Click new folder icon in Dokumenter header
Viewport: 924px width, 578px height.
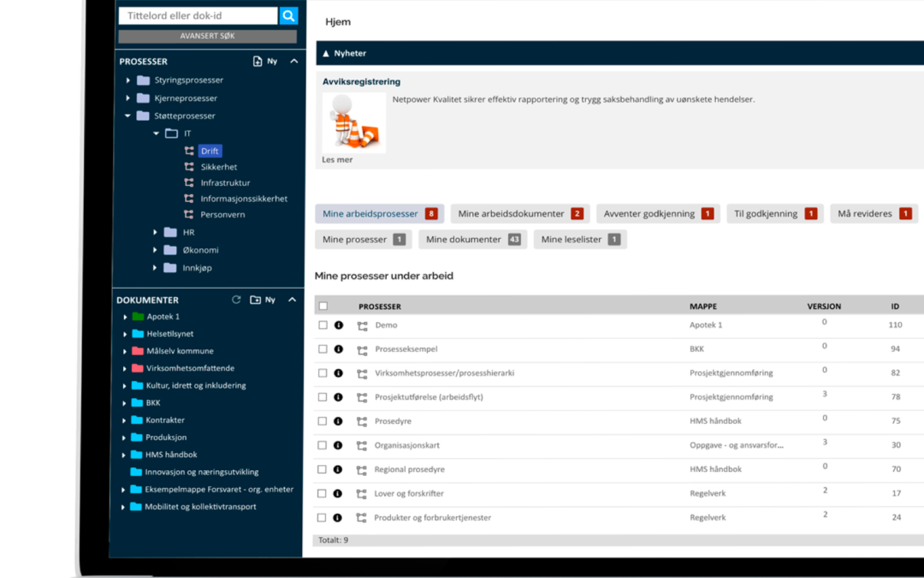tap(255, 300)
